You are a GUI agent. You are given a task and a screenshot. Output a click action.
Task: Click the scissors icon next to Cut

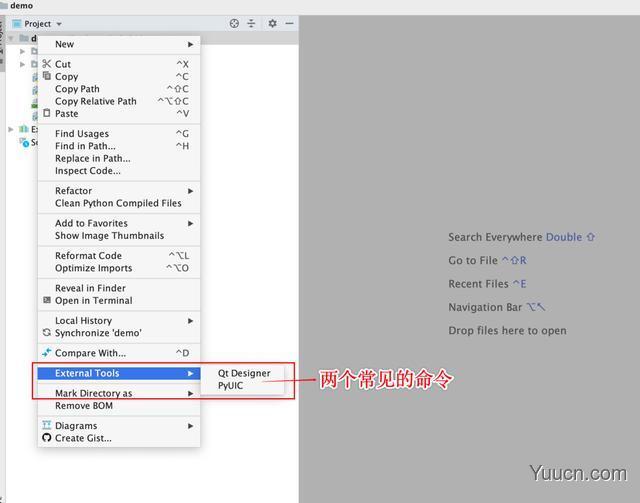[x=46, y=64]
